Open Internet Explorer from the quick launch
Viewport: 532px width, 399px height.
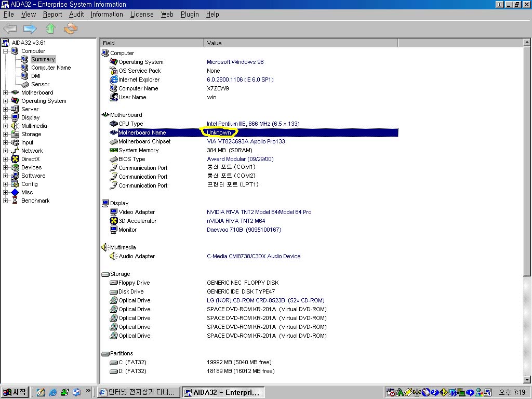(53, 393)
